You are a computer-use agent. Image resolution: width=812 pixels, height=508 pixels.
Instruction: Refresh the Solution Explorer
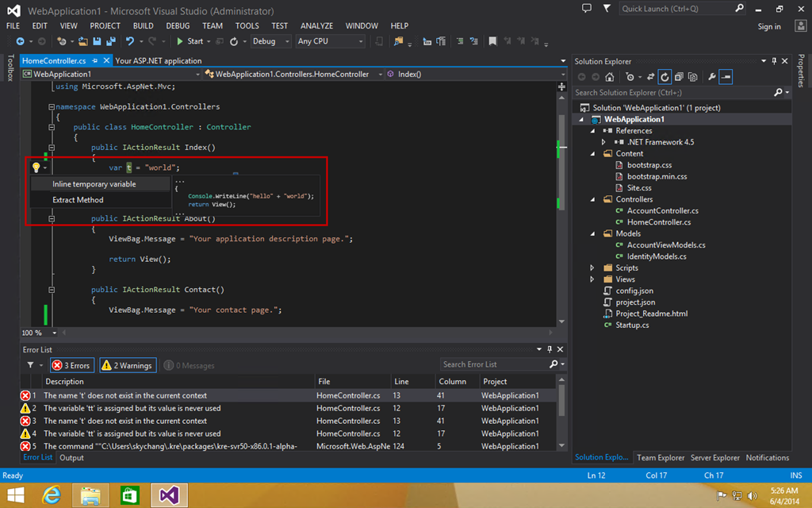tap(665, 77)
